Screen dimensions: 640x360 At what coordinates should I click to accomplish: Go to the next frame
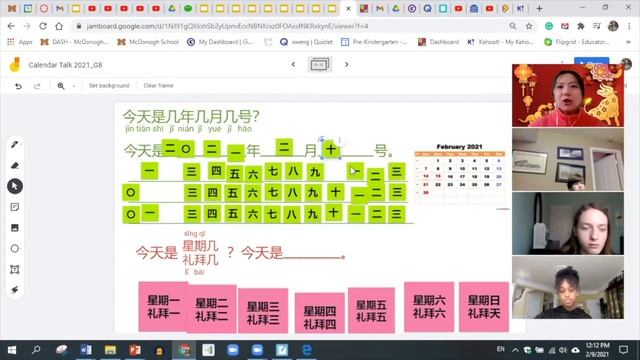[347, 64]
